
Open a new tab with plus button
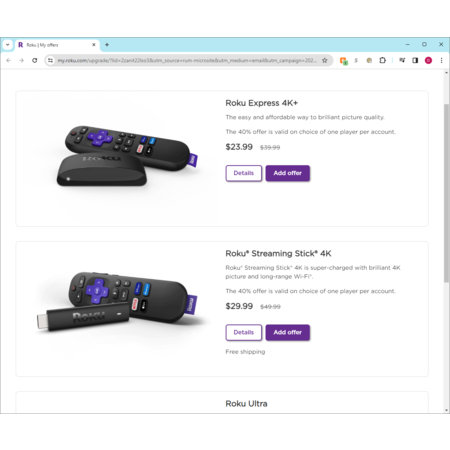(107, 45)
